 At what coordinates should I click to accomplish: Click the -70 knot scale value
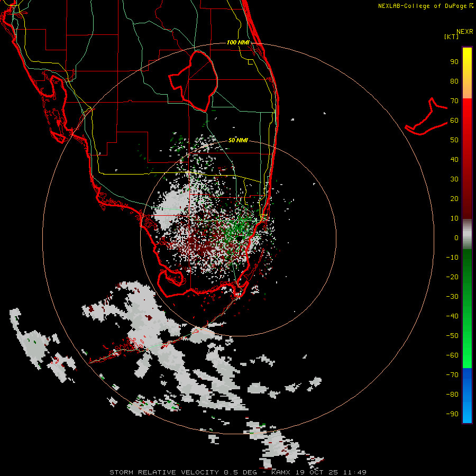452,375
